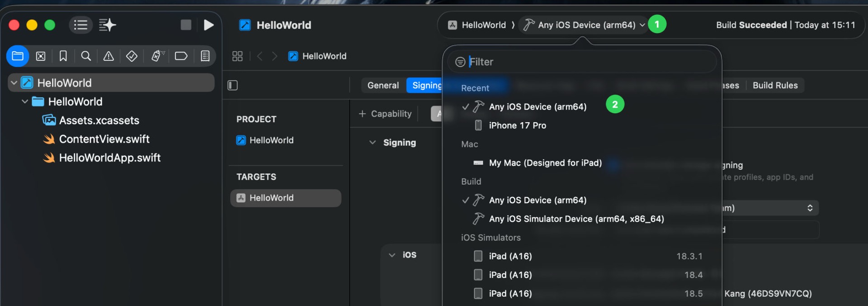Viewport: 868px width, 306px height.
Task: Open the Issue navigator warning icon
Action: point(108,56)
